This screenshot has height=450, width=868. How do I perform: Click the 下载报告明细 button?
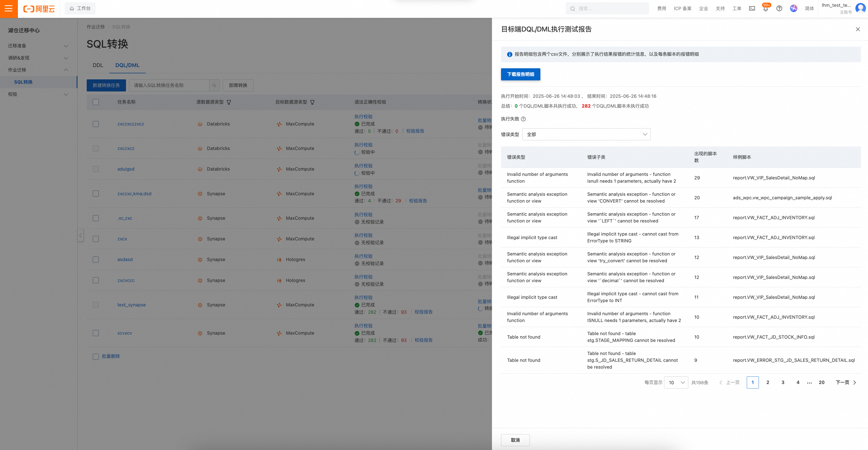click(x=521, y=74)
